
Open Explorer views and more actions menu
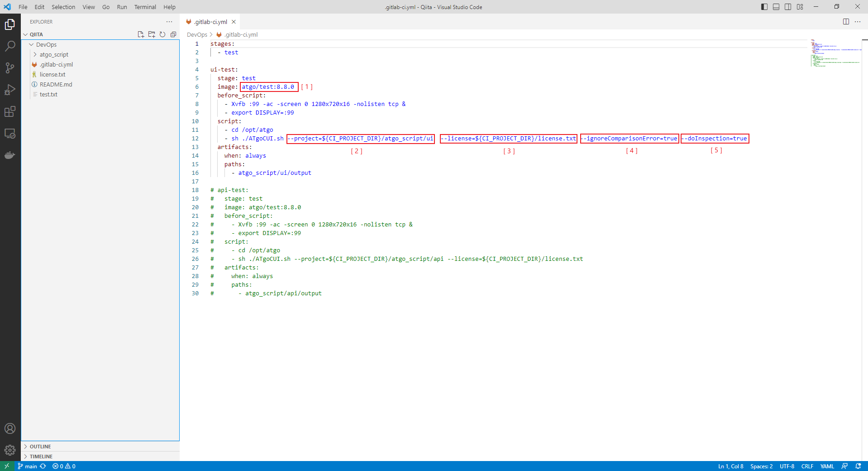coord(169,22)
